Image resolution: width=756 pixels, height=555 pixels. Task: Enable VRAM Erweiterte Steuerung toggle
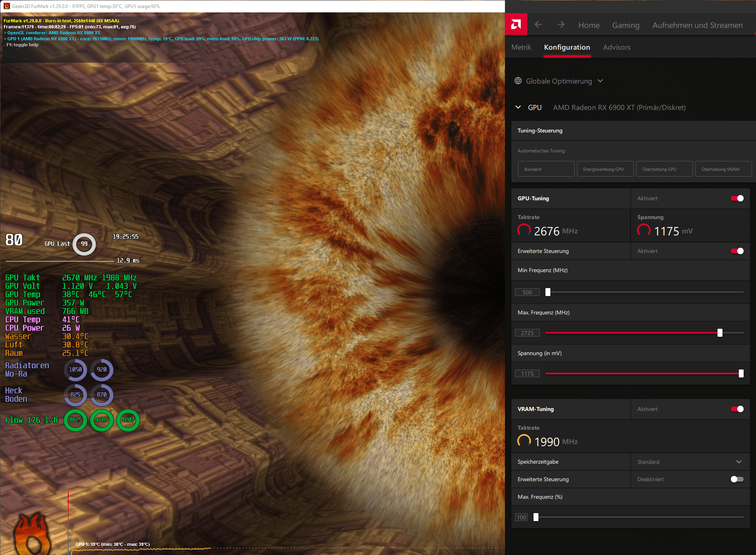click(737, 479)
